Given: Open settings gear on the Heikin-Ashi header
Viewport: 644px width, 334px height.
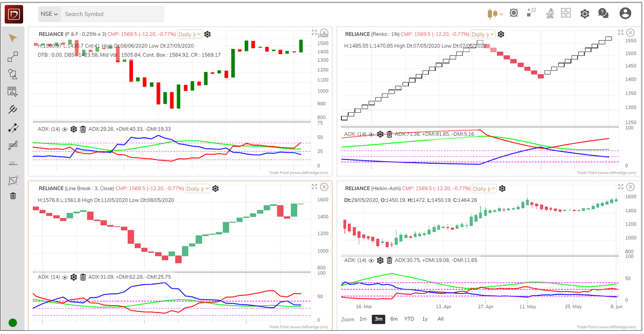Looking at the screenshot, I should tap(501, 188).
